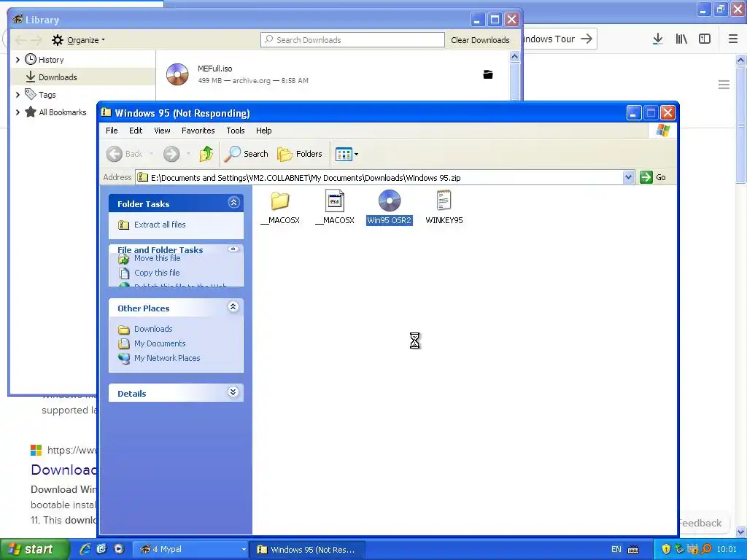Open the Help menu
The height and width of the screenshot is (560, 747).
(263, 131)
